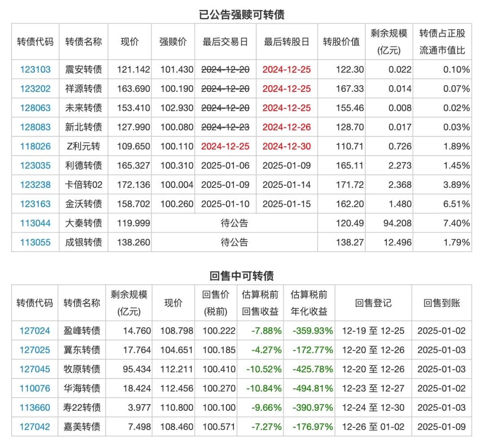Image resolution: width=484 pixels, height=448 pixels.
Task: Select the bond name 金沃转债
Action: pyautogui.click(x=83, y=204)
